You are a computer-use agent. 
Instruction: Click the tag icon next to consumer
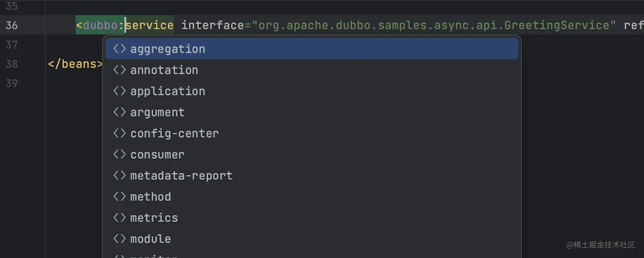pos(119,154)
